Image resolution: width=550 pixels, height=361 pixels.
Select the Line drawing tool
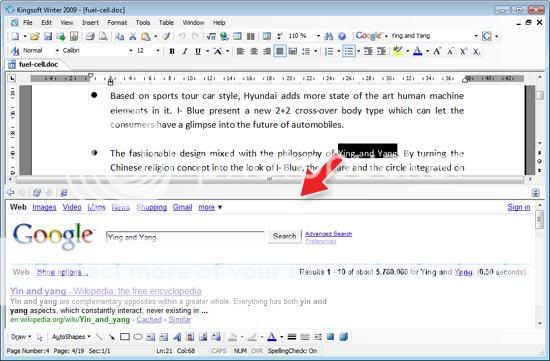point(99,337)
